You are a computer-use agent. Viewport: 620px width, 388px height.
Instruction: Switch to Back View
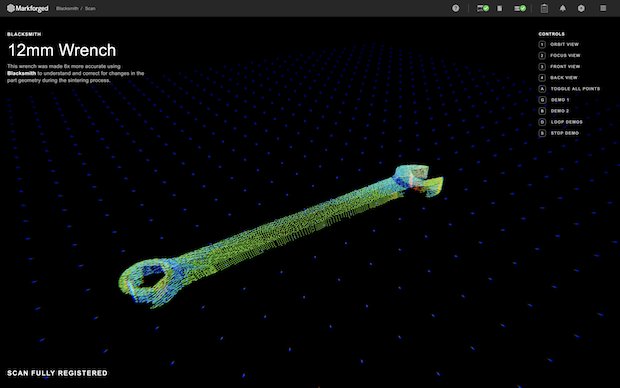pyautogui.click(x=558, y=78)
